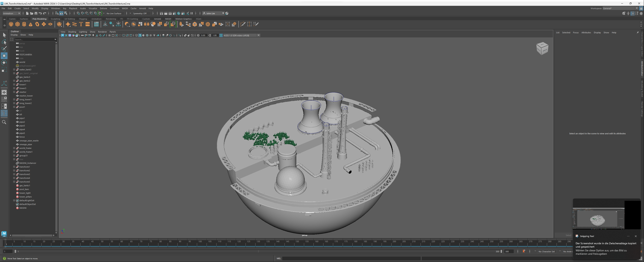Switch to the UV Editing shelf tab
This screenshot has height=262, width=644.
click(69, 19)
